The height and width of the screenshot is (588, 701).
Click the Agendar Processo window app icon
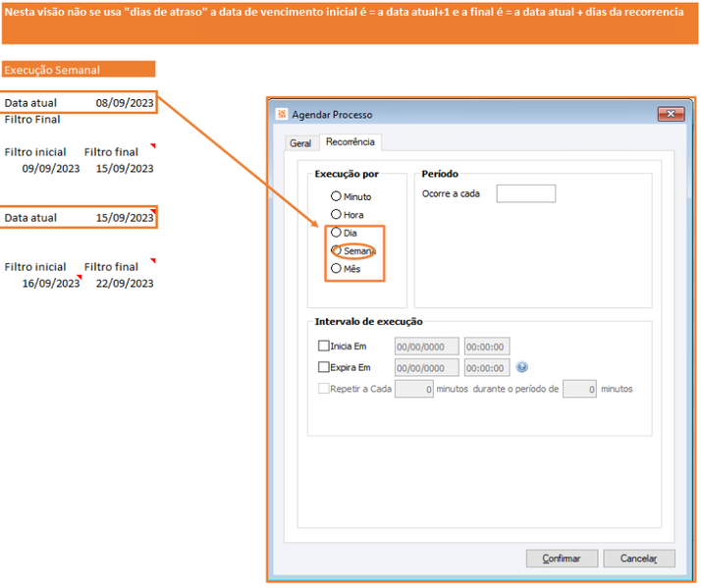281,115
